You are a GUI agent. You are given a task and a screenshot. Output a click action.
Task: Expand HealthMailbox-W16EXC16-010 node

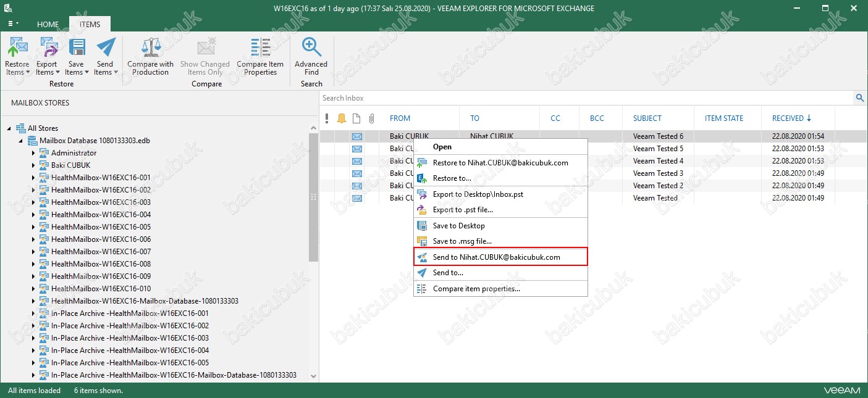pos(33,289)
